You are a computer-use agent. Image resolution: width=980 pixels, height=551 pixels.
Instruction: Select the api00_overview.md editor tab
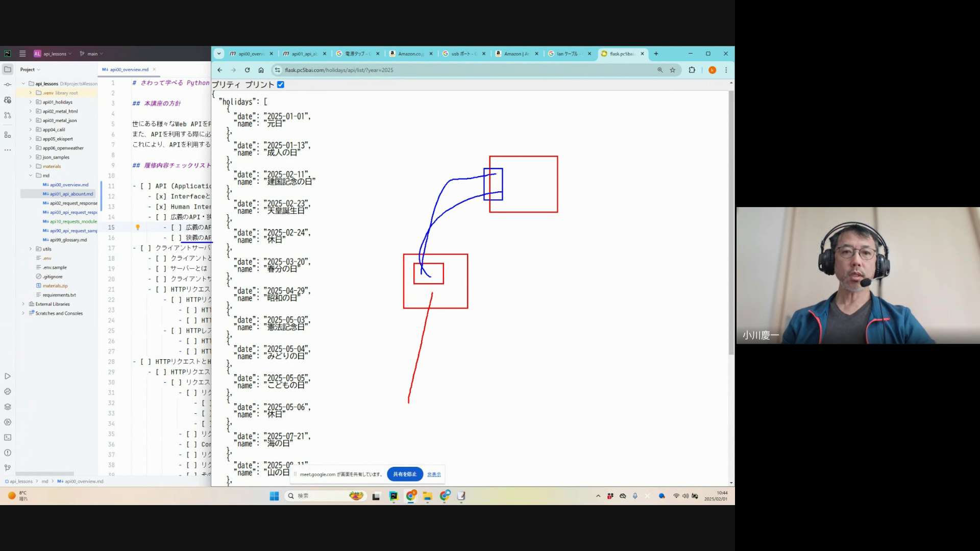(x=128, y=69)
